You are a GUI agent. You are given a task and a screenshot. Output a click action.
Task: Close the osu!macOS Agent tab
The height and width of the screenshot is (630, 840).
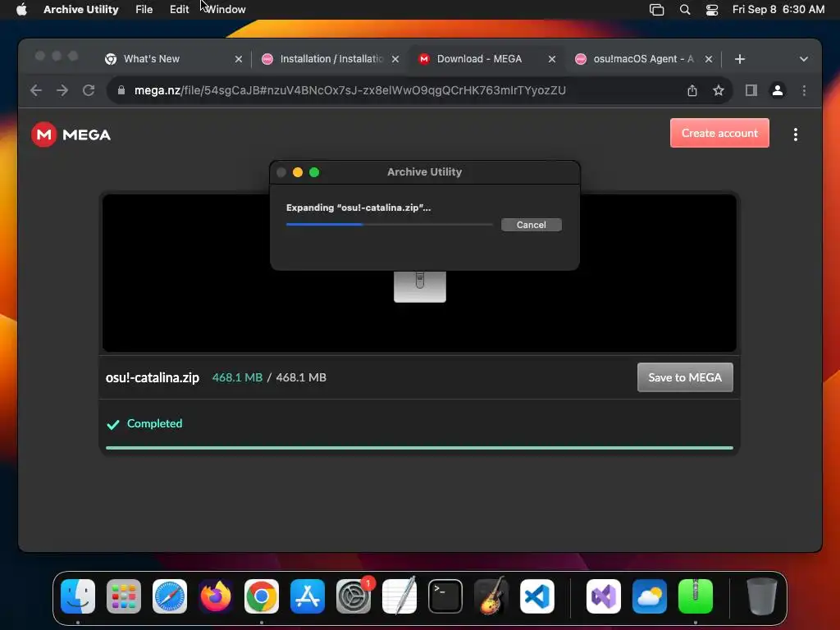tap(708, 59)
